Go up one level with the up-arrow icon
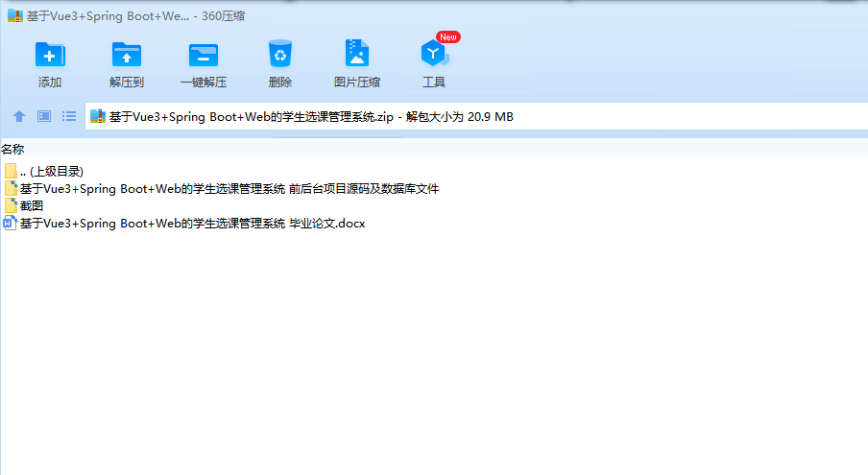The height and width of the screenshot is (475, 868). point(19,116)
